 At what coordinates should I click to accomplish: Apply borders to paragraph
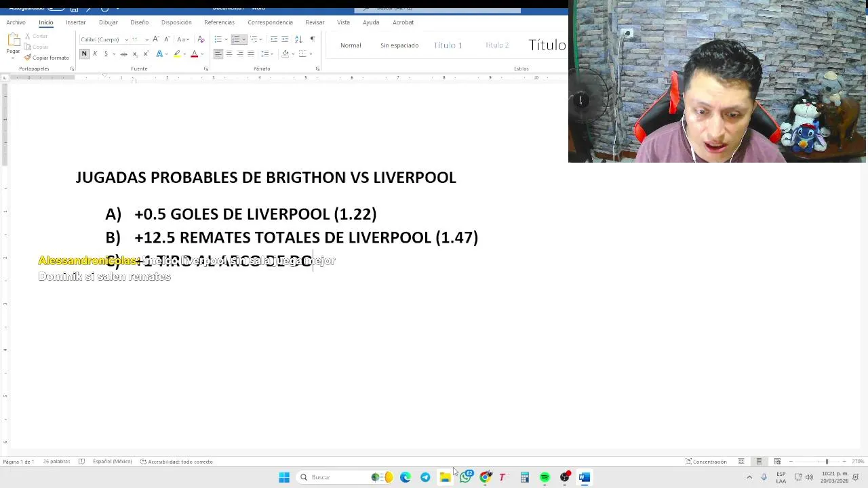[x=302, y=54]
